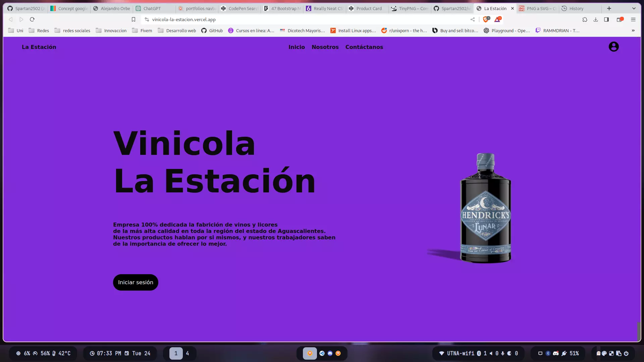644x362 pixels.
Task: Open the Playground OpenAI bookmark
Action: tap(506, 31)
